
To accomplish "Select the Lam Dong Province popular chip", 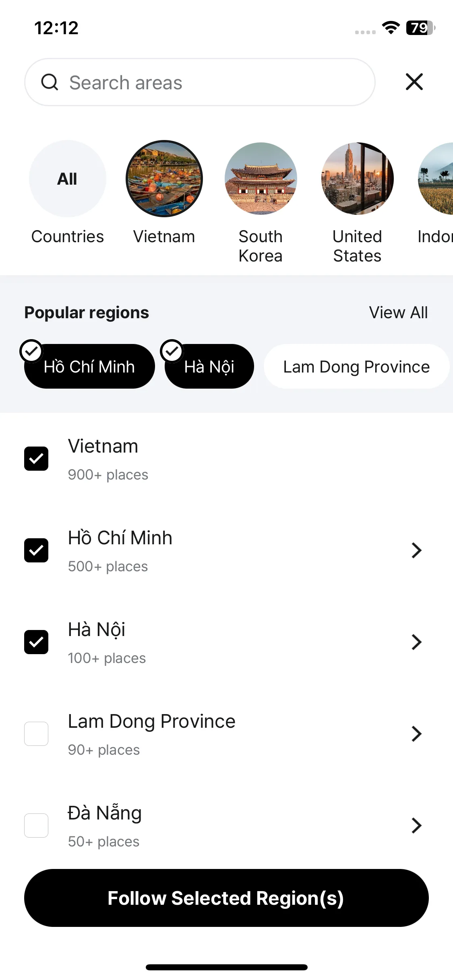I will (356, 366).
